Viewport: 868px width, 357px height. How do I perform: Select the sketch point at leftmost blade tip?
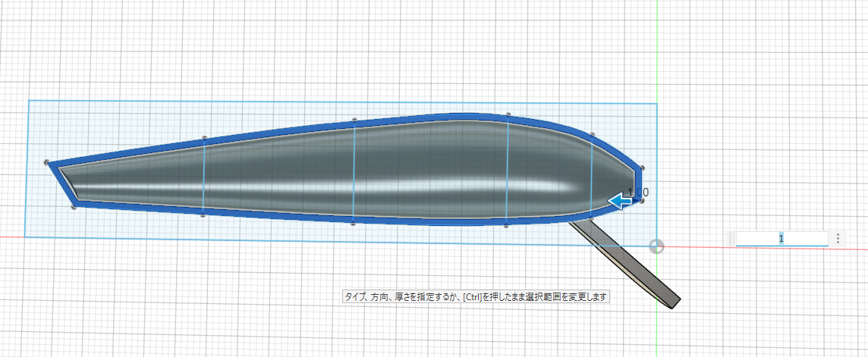pos(47,162)
